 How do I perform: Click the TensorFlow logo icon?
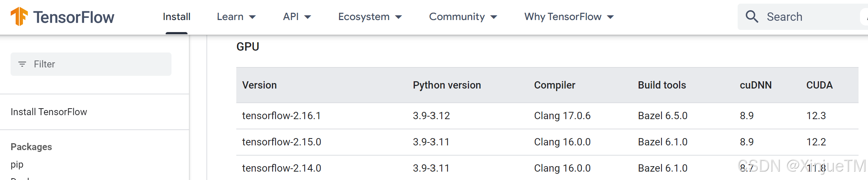pos(19,16)
